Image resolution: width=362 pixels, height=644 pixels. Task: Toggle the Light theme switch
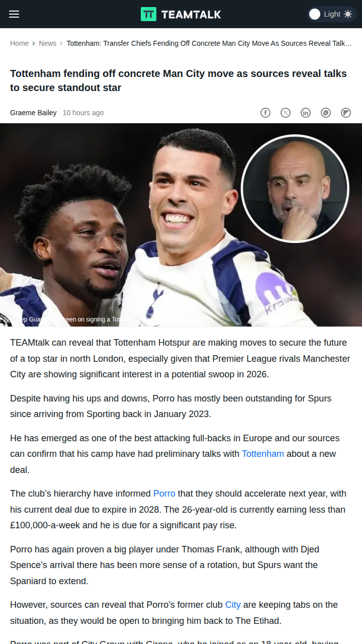click(x=331, y=14)
